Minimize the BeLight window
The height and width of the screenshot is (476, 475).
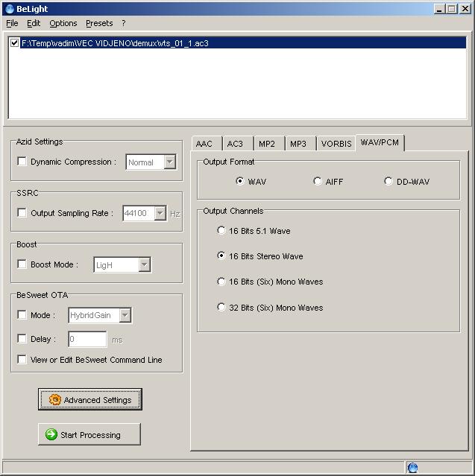[x=439, y=9]
